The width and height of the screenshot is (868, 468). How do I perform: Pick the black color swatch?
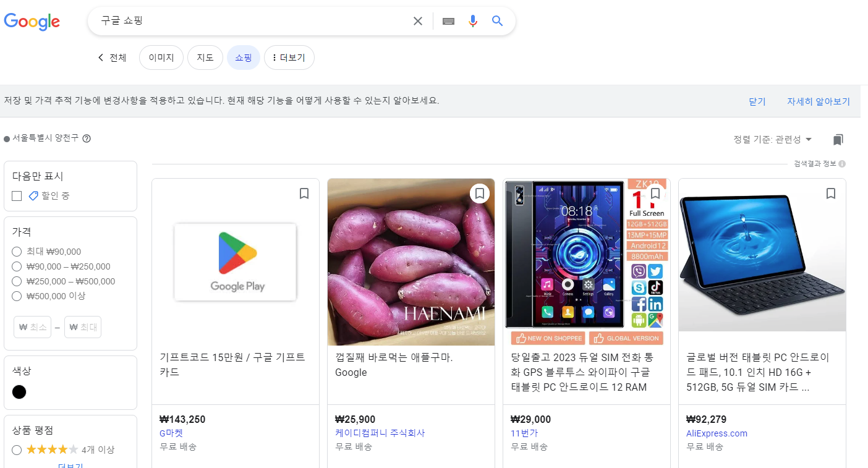click(x=19, y=392)
